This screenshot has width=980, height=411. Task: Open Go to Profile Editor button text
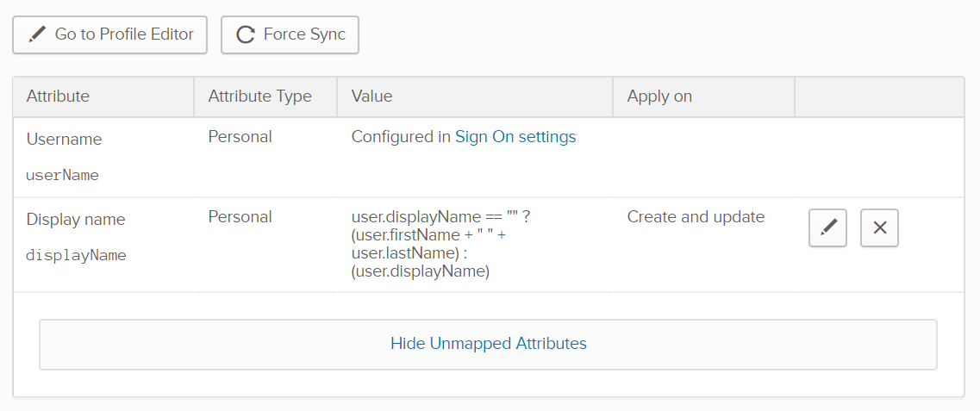tap(123, 34)
